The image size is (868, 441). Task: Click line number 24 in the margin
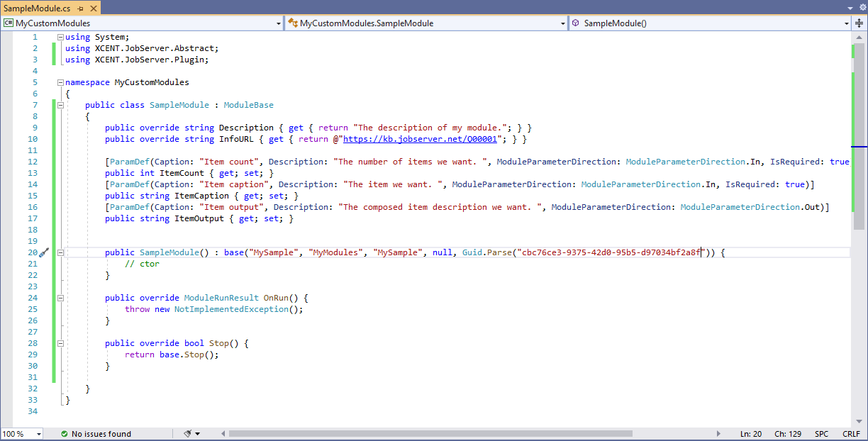point(34,298)
